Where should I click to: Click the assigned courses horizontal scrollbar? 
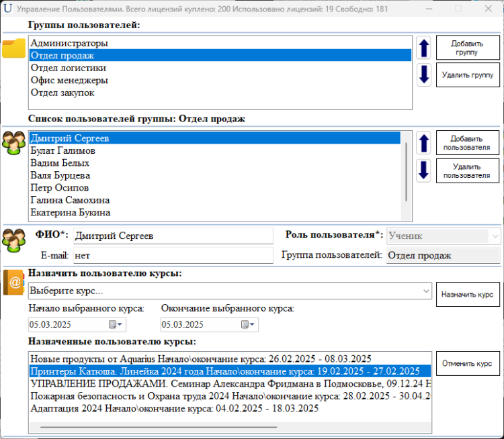(x=158, y=426)
